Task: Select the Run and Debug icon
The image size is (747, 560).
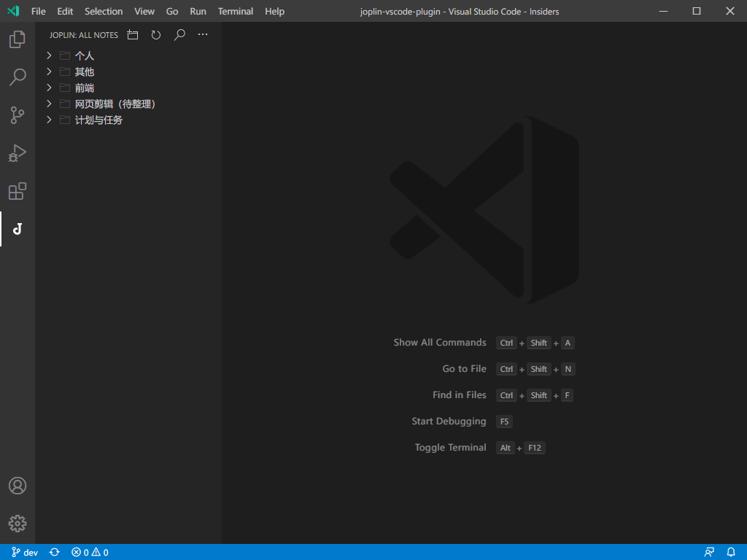Action: coord(17,153)
